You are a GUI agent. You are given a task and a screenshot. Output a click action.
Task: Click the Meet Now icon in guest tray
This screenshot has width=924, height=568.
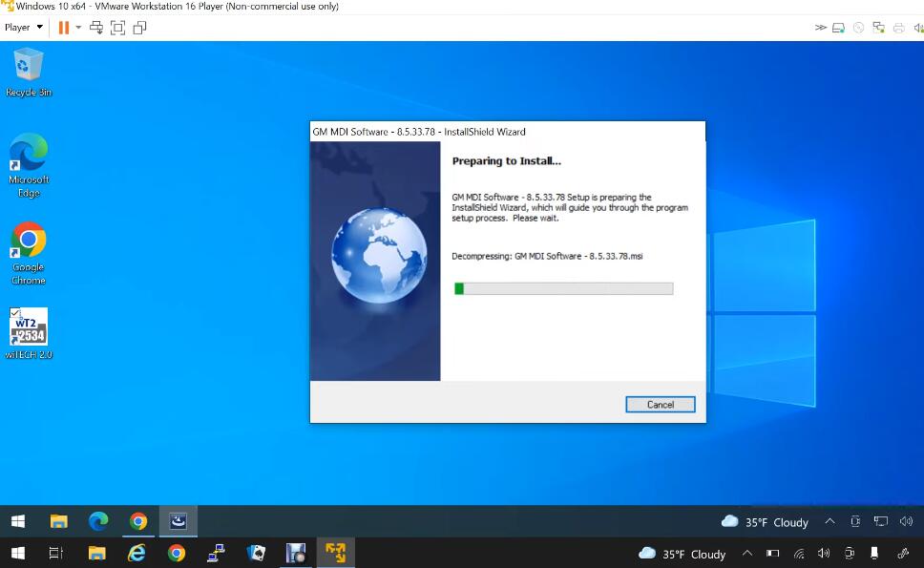point(855,521)
